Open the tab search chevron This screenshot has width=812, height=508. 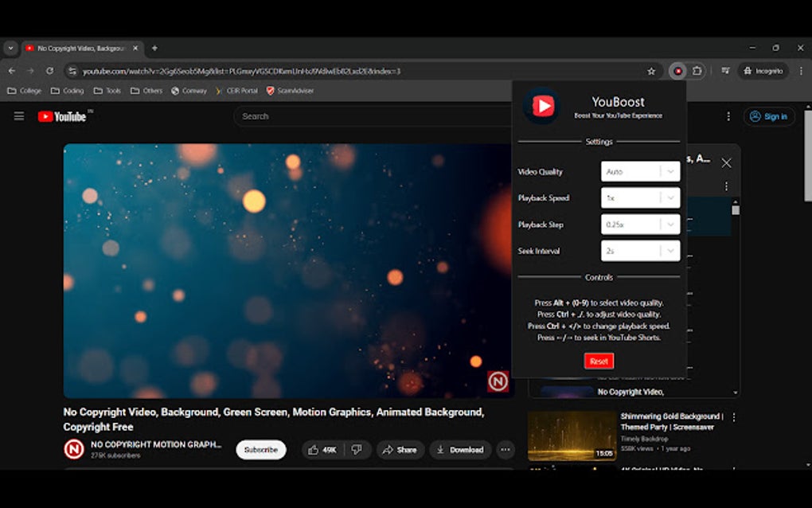(x=11, y=48)
